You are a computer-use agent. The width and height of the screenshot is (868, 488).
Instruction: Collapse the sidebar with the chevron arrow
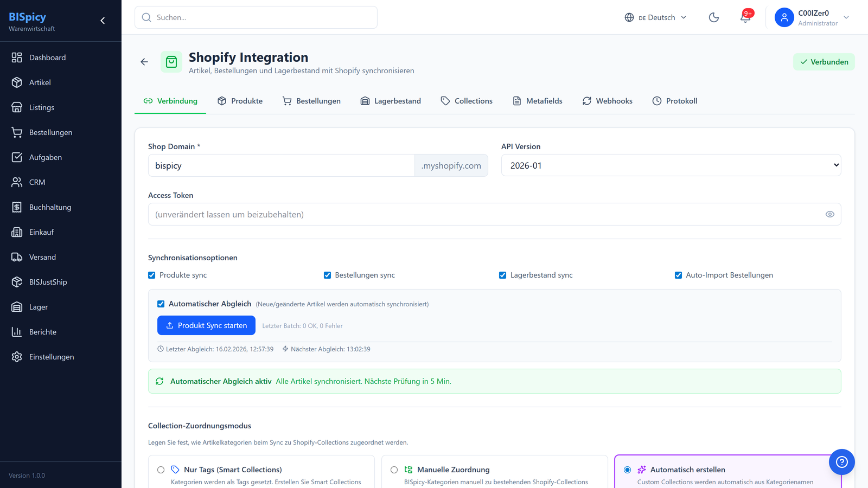click(x=102, y=20)
